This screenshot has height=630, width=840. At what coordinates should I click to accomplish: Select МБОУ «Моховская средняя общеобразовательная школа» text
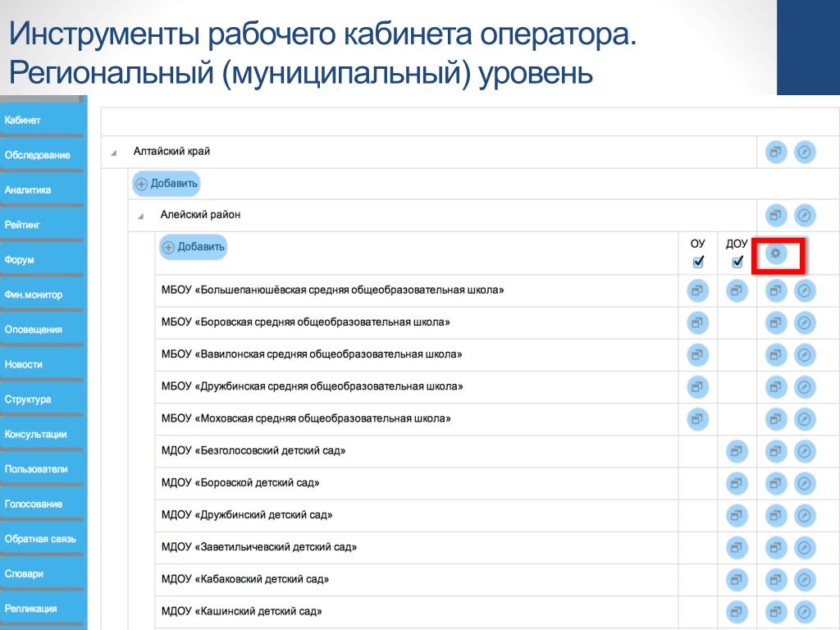click(306, 418)
